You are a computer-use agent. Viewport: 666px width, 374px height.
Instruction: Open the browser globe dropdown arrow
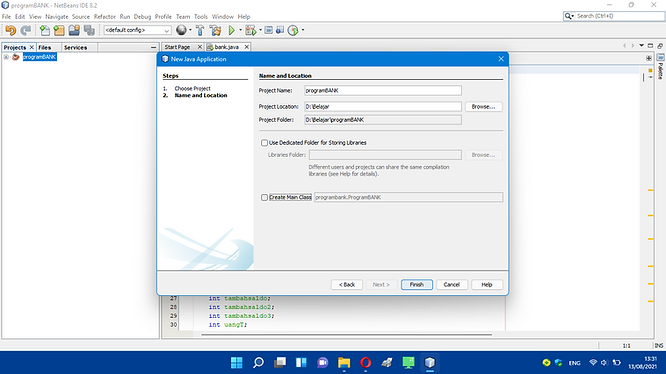190,30
